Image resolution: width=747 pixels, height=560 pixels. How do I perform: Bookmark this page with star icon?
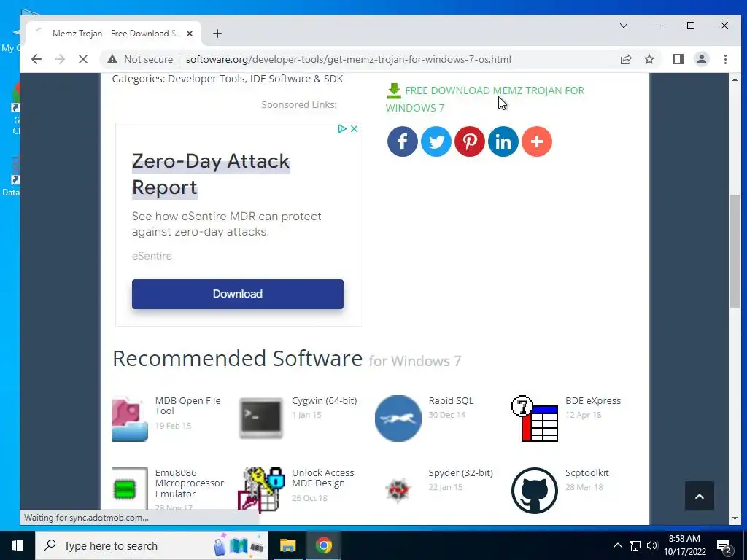649,59
